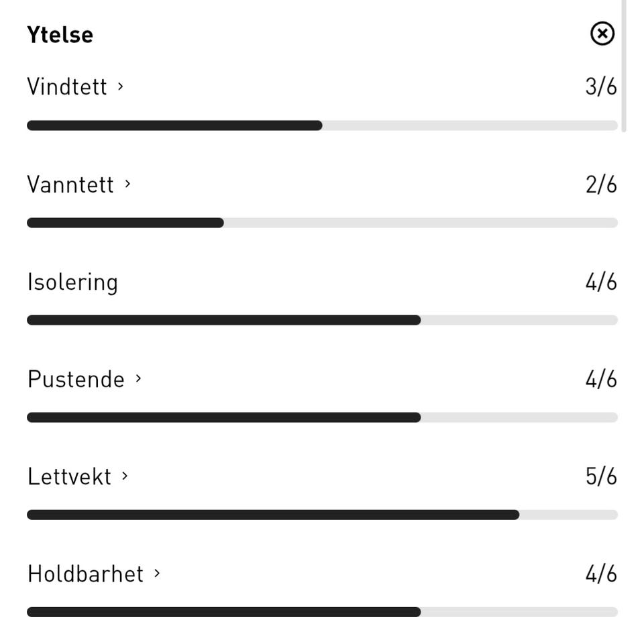Click the Lettvekt rating bar
Screen dimensions: 644x644
[322, 515]
